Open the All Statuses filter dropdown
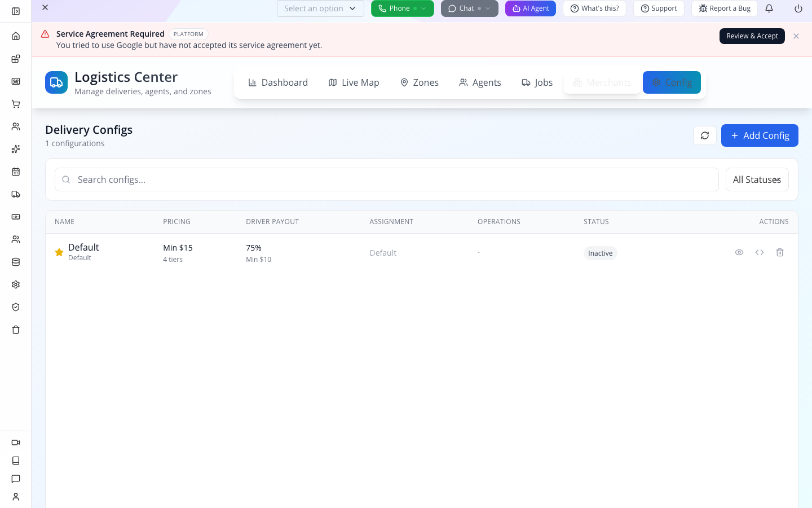812x508 pixels. 757,179
